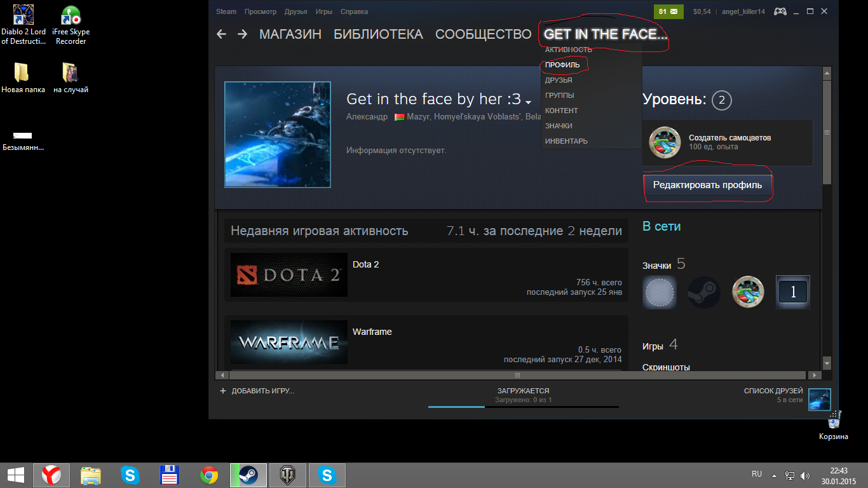Open iFree Skype Recorder desktop shortcut

coord(71,25)
